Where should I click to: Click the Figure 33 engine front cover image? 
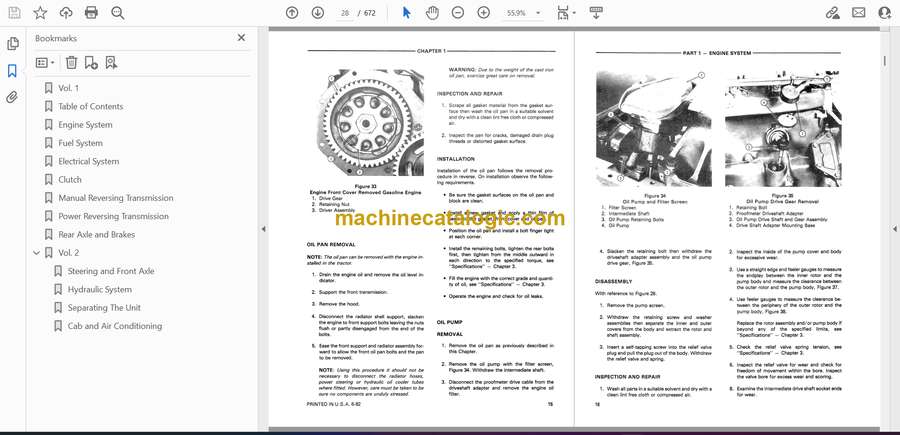[371, 122]
